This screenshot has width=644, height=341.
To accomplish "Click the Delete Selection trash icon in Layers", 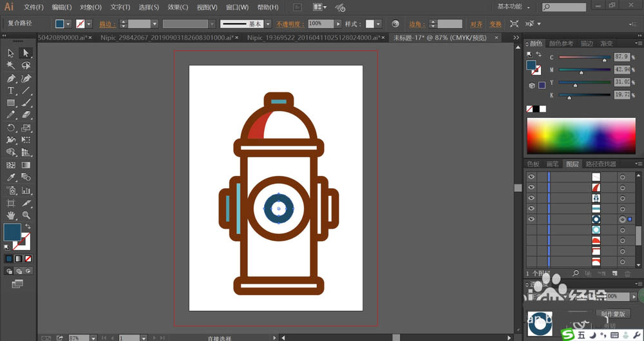I will click(627, 273).
